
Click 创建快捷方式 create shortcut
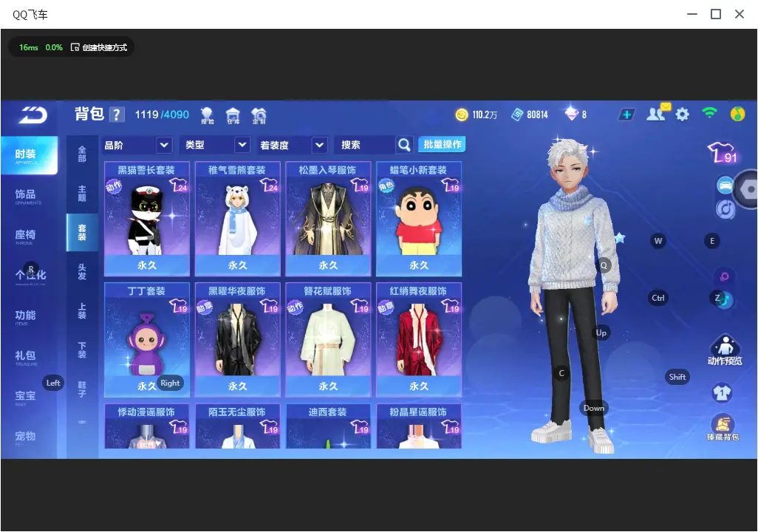point(99,47)
